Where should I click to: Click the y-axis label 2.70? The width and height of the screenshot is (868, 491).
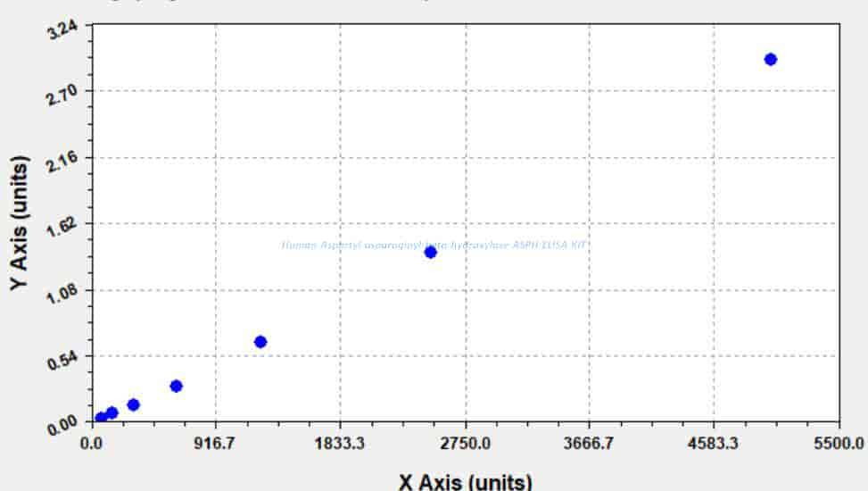62,96
